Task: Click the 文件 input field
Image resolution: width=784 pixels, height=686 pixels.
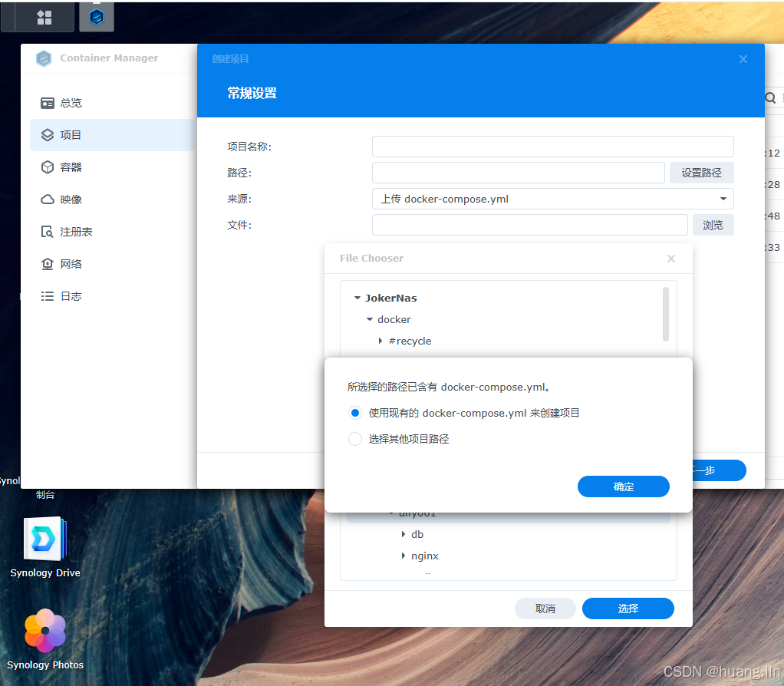Action: pos(529,225)
